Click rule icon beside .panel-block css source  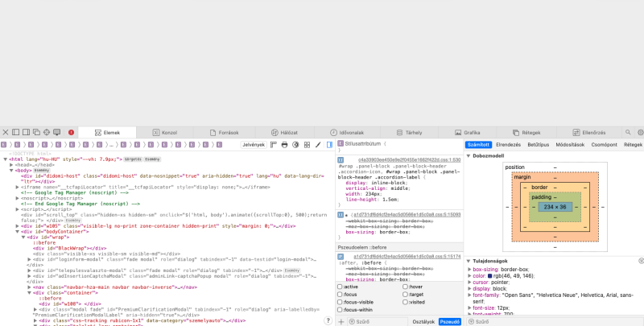[341, 159]
